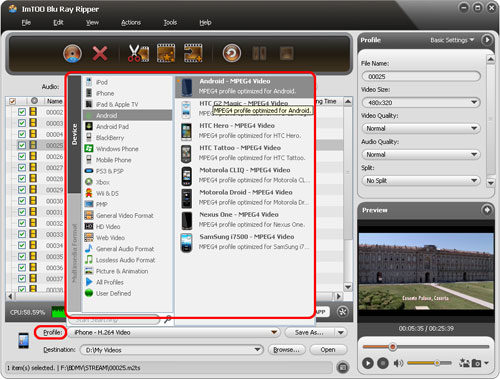Click the Profile panel expand arrow icon

pyautogui.click(x=487, y=40)
